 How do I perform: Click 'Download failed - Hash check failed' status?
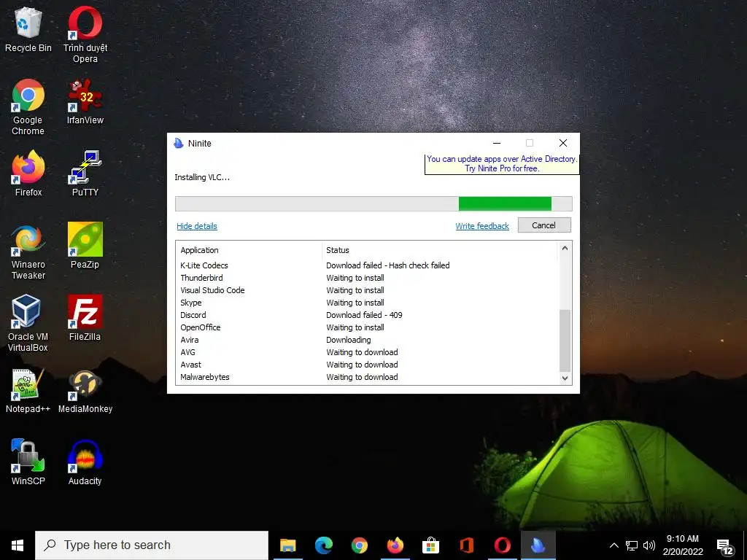(388, 265)
